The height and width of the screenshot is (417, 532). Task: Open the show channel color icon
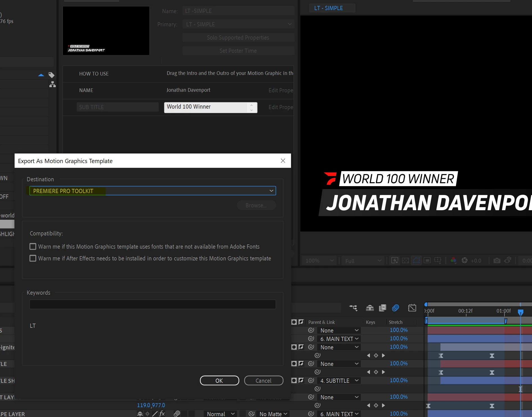pyautogui.click(x=453, y=261)
